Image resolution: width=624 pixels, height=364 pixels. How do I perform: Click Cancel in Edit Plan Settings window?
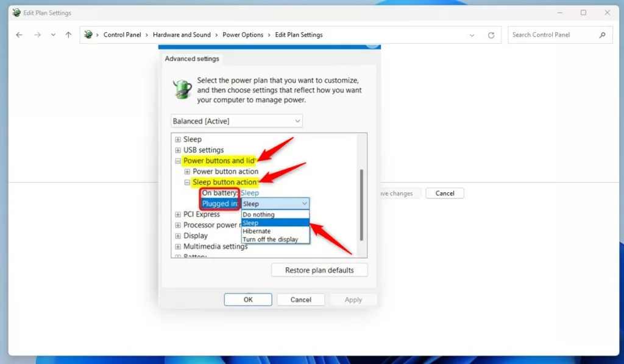click(x=444, y=194)
